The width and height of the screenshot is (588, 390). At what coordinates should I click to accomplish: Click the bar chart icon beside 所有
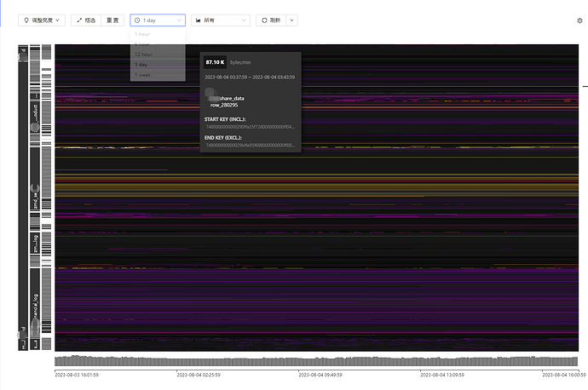[x=199, y=20]
